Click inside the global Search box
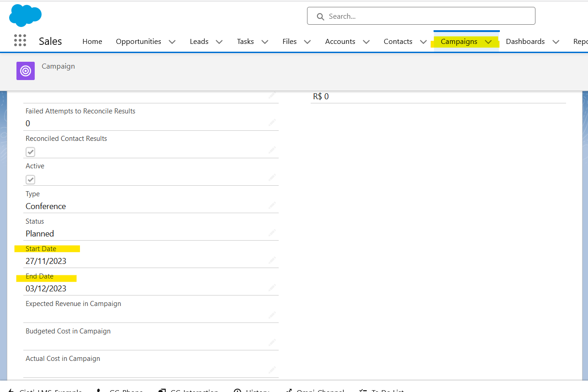Viewport: 588px width, 392px height. pos(420,16)
